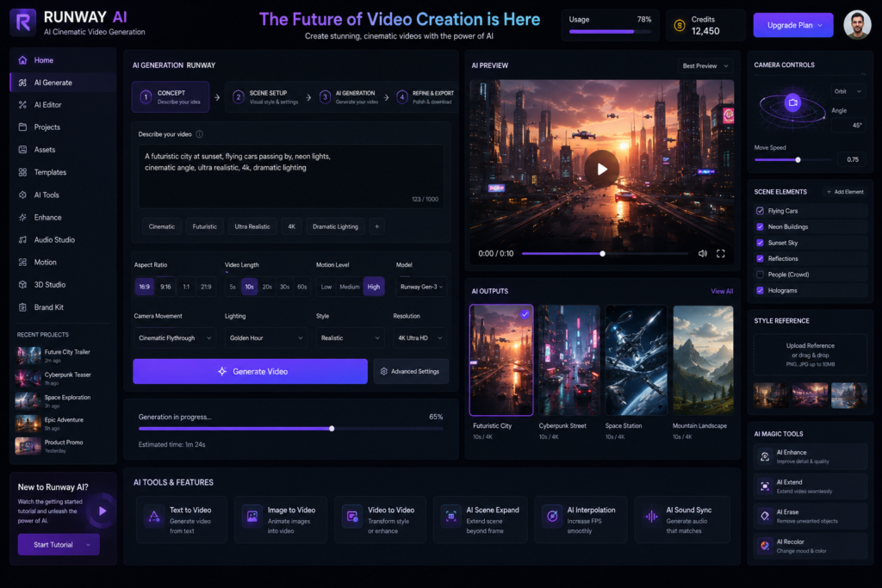Click the AI Sound Sync waveform icon
882x588 pixels.
[x=651, y=517]
